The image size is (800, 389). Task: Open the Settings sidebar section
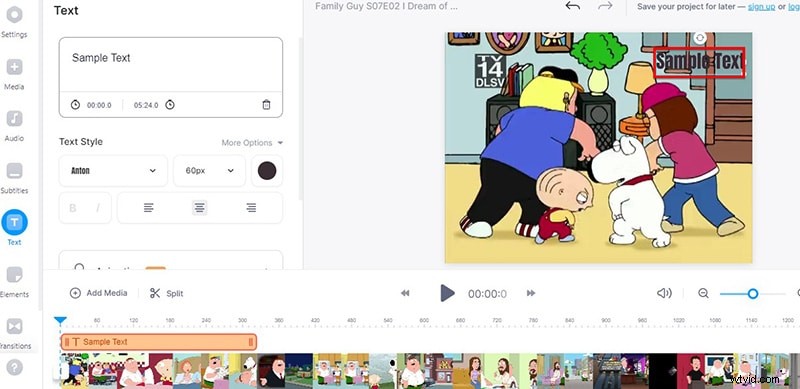[x=14, y=20]
